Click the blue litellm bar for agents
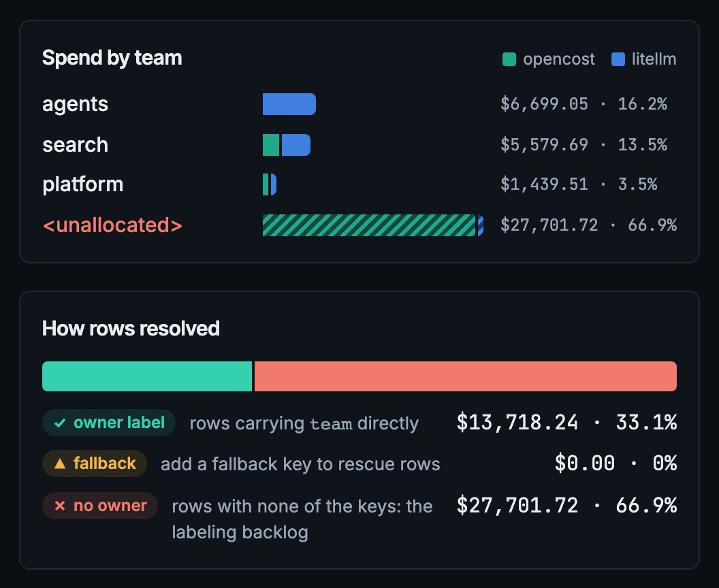 [289, 104]
